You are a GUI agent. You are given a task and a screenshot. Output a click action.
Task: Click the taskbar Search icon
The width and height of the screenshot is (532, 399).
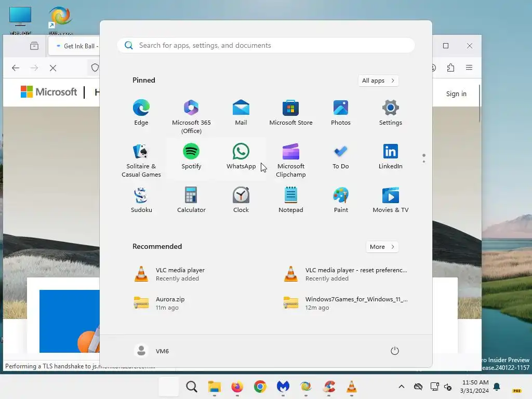192,387
